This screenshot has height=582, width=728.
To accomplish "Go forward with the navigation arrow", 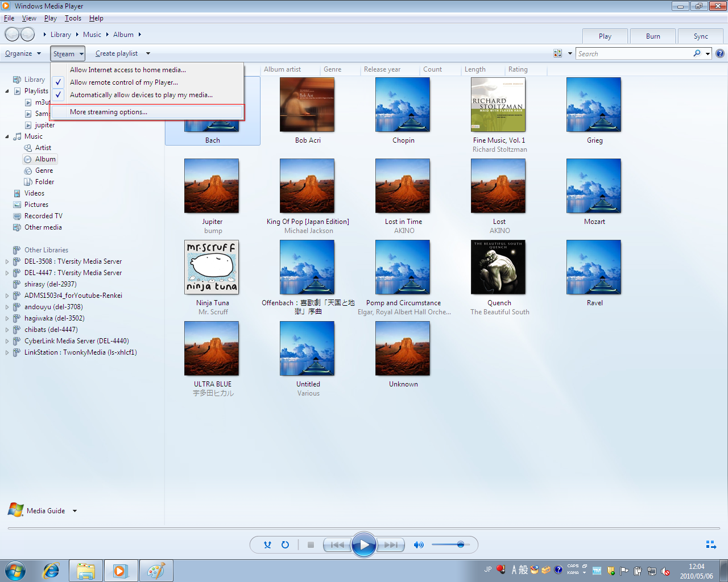I will click(27, 35).
